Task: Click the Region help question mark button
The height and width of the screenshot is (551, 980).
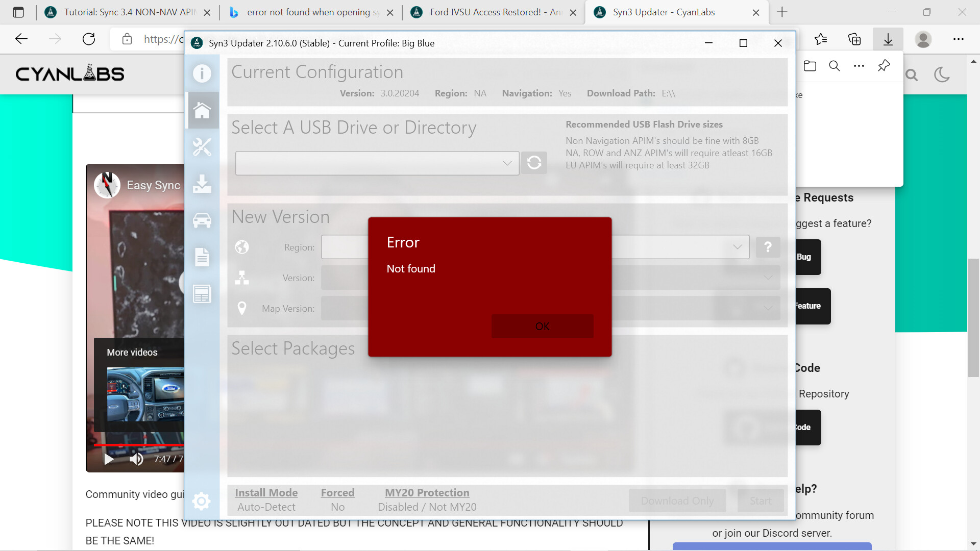Action: (x=768, y=247)
